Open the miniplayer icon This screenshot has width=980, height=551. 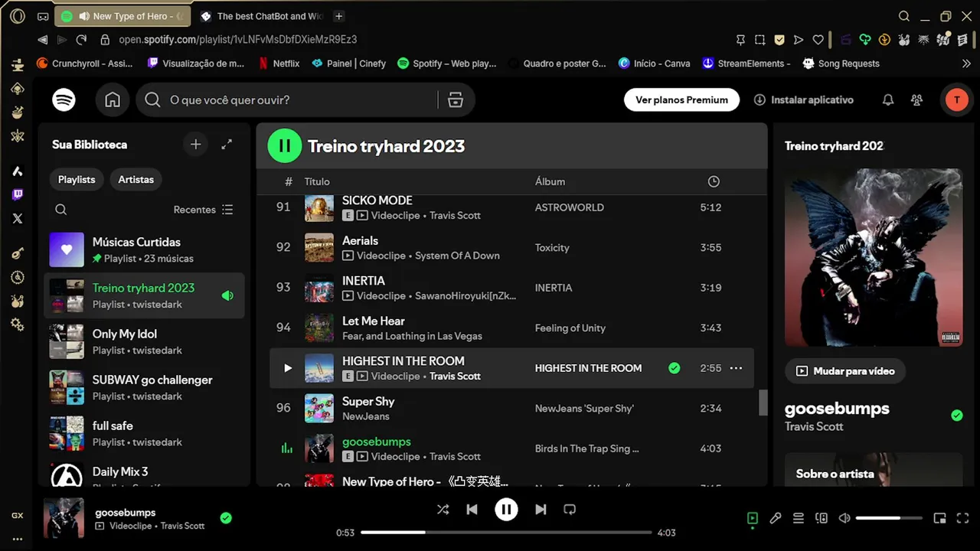[940, 518]
